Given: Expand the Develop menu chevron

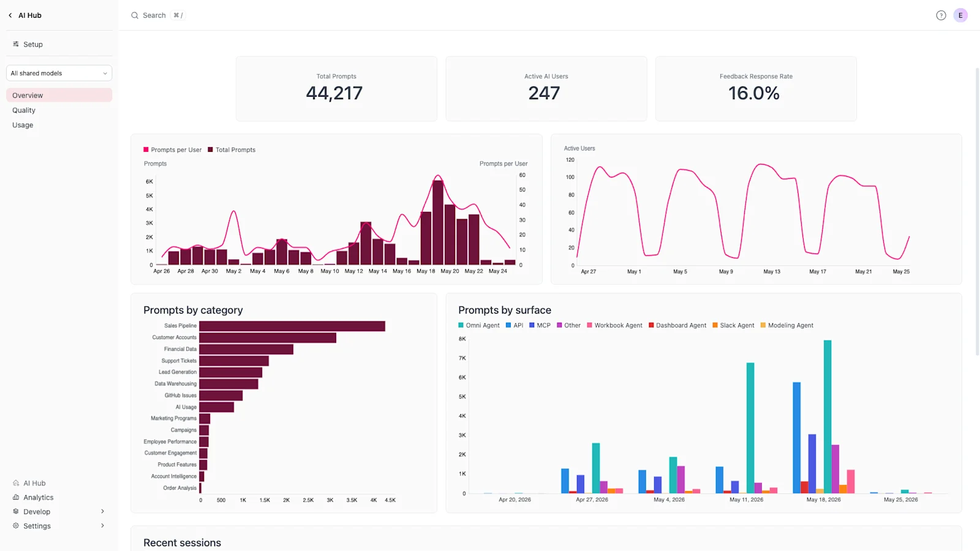Looking at the screenshot, I should [102, 511].
